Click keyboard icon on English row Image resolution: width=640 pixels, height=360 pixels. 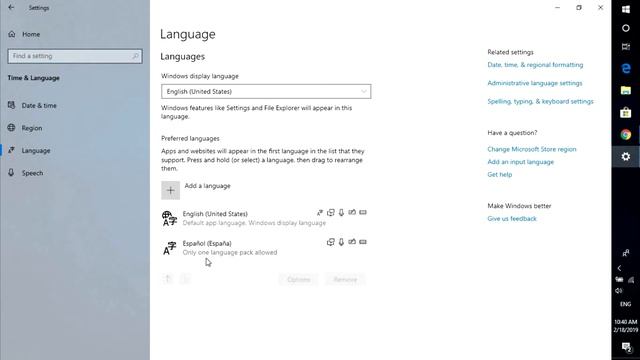(363, 212)
